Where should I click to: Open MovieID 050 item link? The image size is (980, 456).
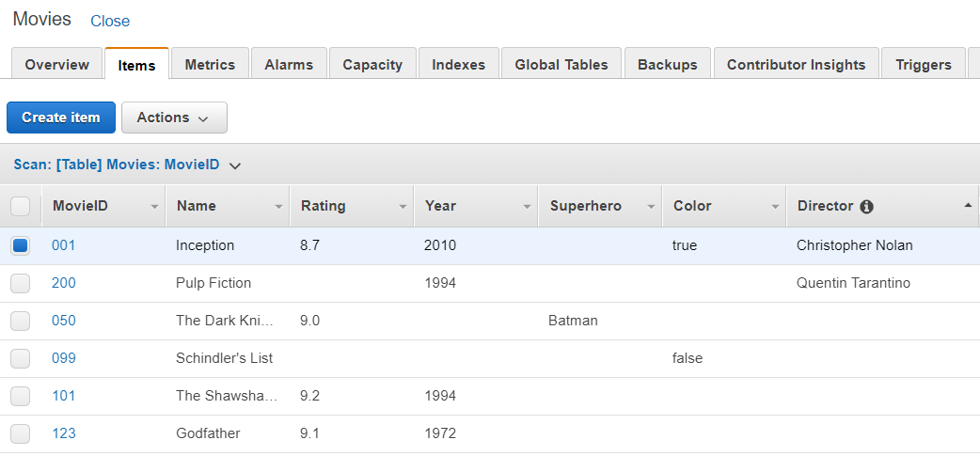[x=64, y=321]
